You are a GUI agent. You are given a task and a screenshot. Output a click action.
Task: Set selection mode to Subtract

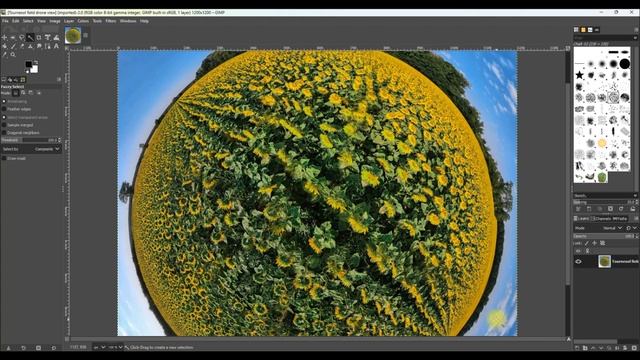pos(31,93)
